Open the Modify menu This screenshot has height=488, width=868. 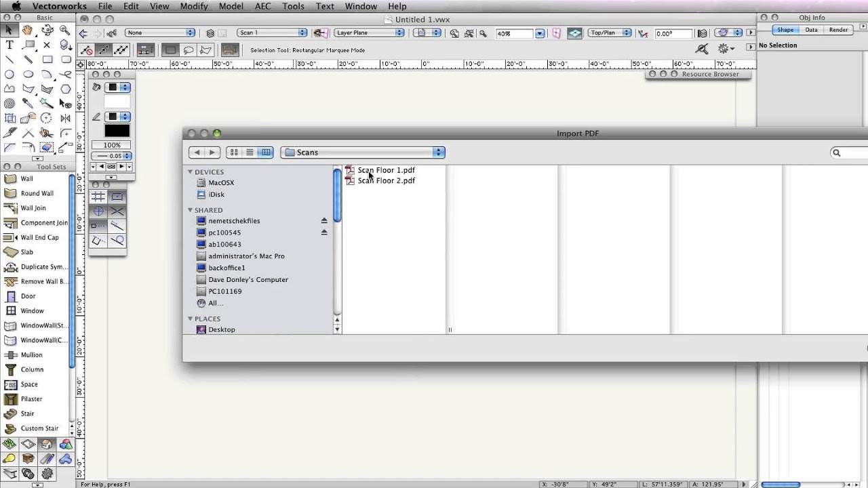click(x=194, y=6)
